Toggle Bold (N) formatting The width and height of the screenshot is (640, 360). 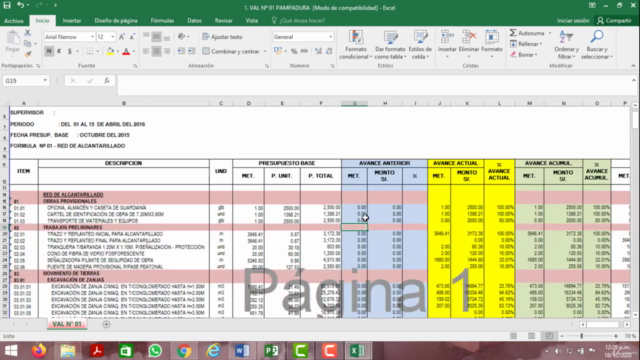click(x=49, y=51)
